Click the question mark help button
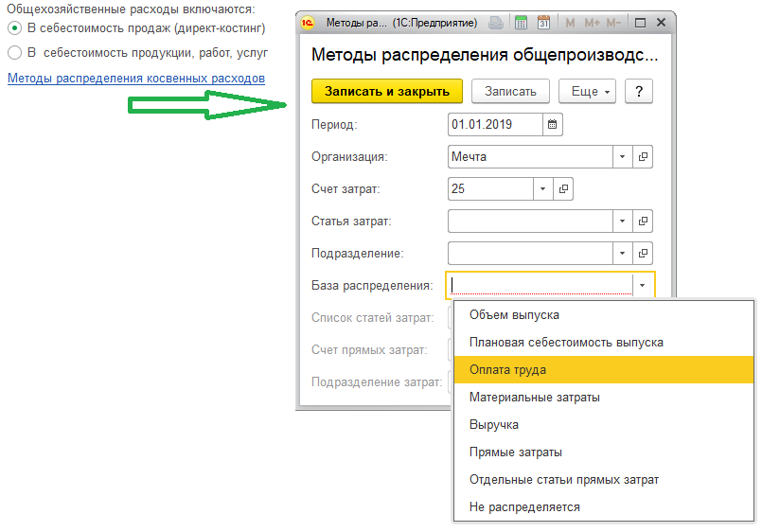 click(x=639, y=91)
